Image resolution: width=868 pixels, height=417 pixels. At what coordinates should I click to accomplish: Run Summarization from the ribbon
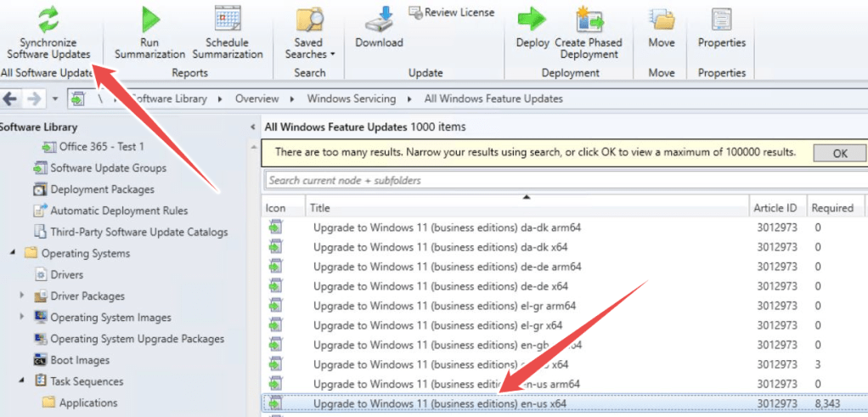pyautogui.click(x=150, y=20)
